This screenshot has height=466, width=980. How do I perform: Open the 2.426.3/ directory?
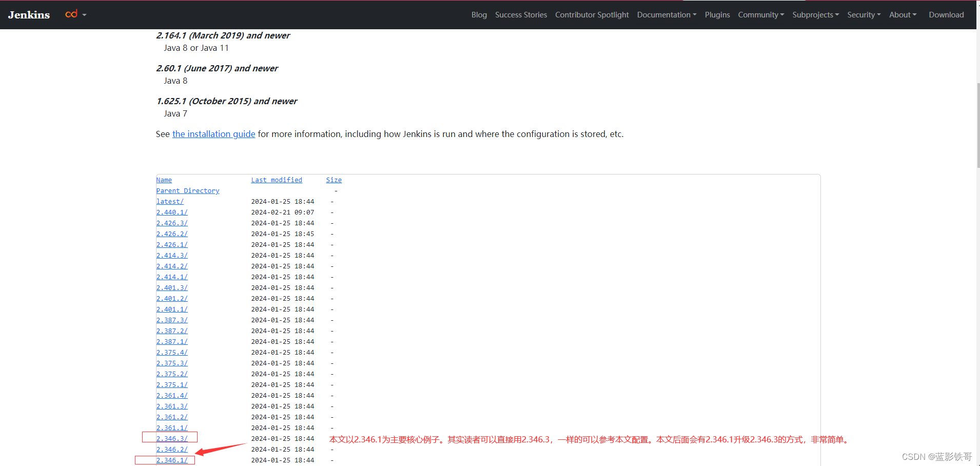(x=172, y=223)
